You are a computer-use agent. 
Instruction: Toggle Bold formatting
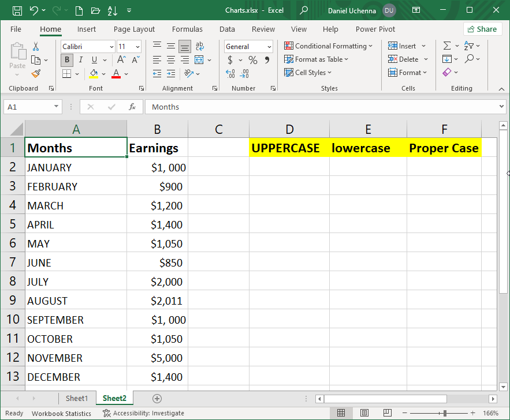[67, 60]
